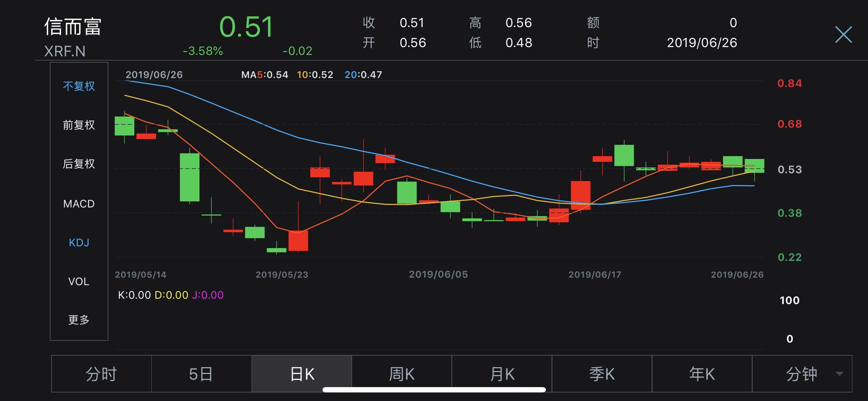This screenshot has height=401, width=868.
Task: Show the VOL volume indicator
Action: click(x=79, y=281)
